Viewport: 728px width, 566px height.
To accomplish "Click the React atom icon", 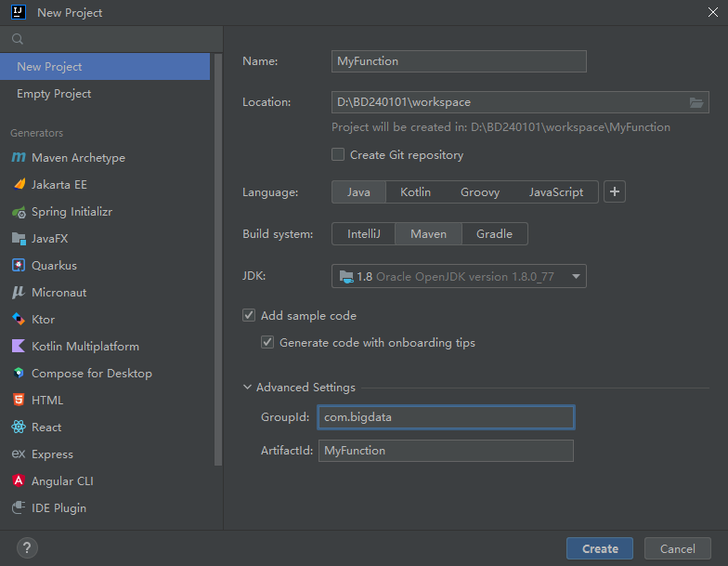I will coord(19,427).
